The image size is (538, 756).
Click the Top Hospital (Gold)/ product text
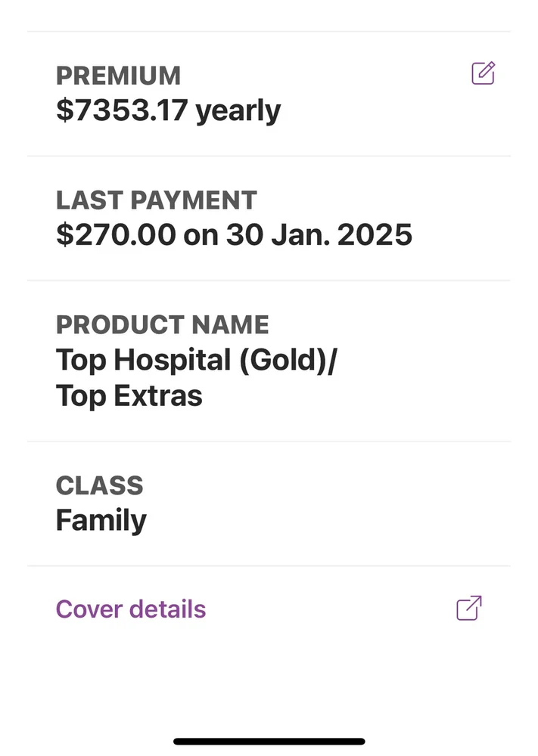click(196, 360)
